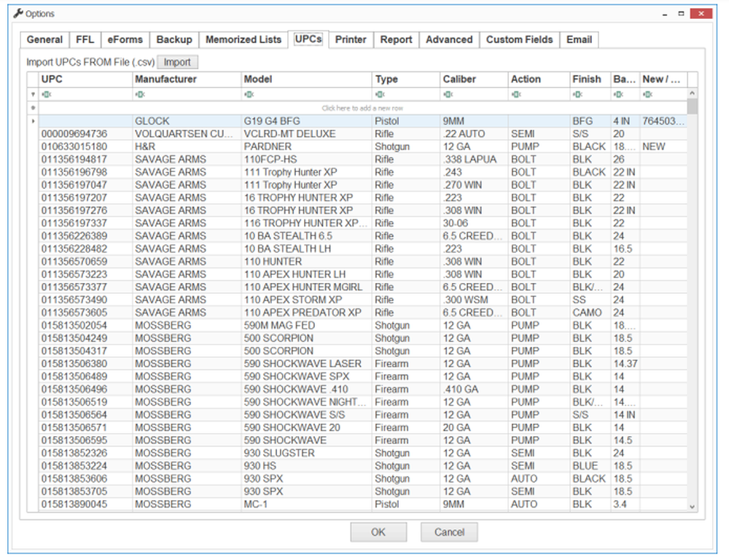
Task: Click the Manufacturer column filter icon
Action: tap(139, 94)
